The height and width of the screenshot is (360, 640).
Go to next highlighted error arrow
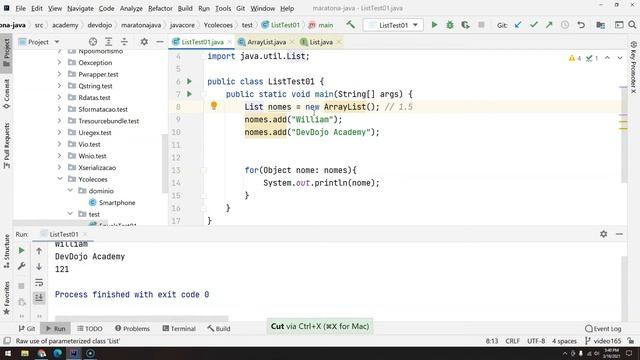(x=620, y=58)
